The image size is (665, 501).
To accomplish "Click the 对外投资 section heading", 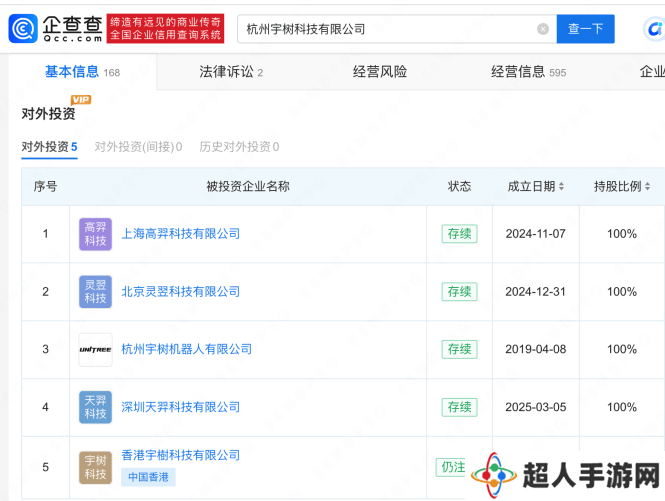I will coord(48,114).
